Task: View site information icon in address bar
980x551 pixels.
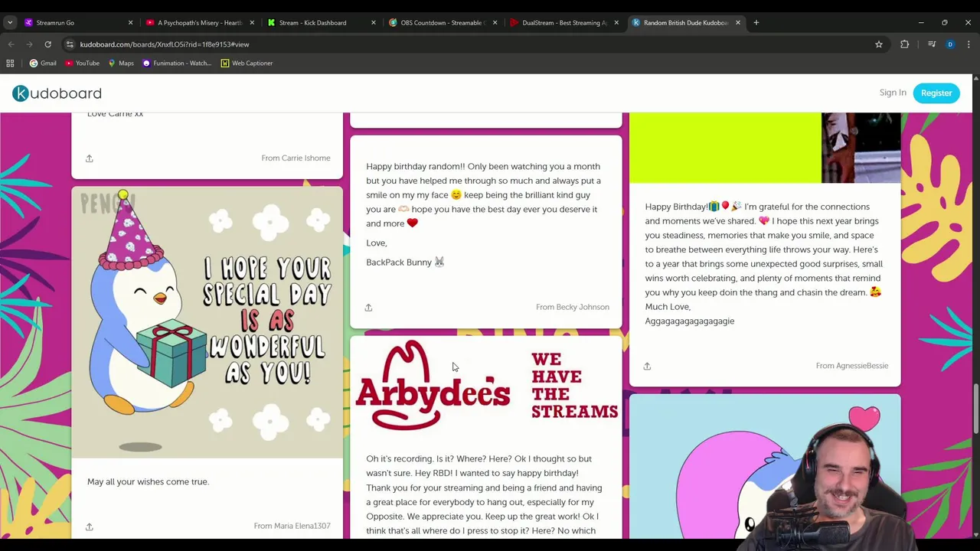Action: click(70, 44)
